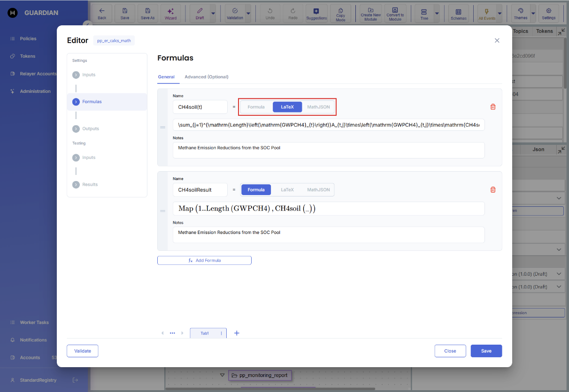The width and height of the screenshot is (569, 392).
Task: Close the Editor dialog with X icon
Action: pyautogui.click(x=497, y=41)
